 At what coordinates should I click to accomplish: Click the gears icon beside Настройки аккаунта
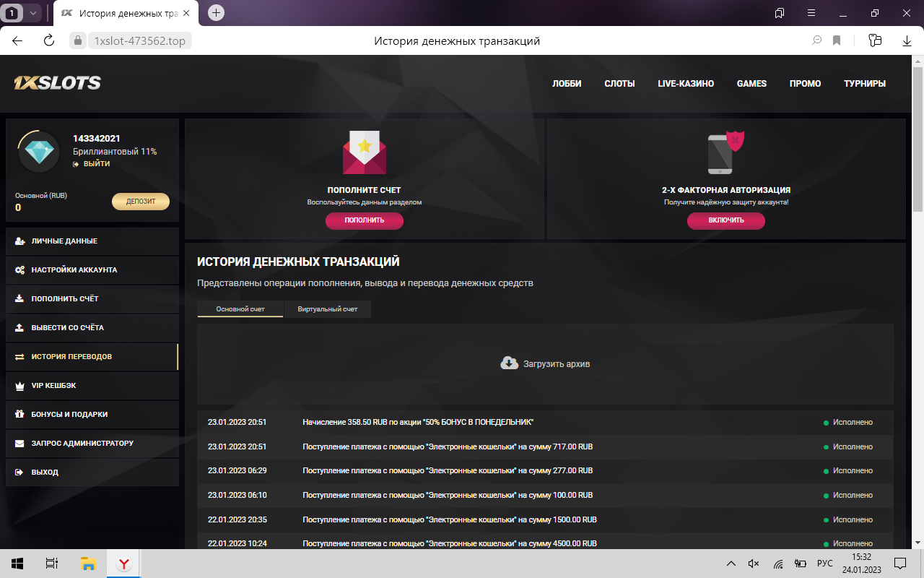click(19, 270)
